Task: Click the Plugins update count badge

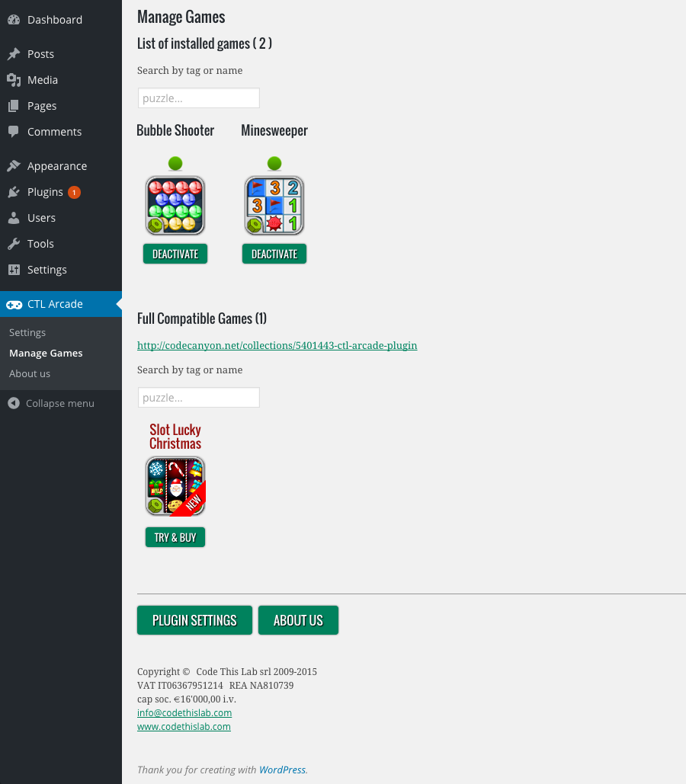Action: 74,193
